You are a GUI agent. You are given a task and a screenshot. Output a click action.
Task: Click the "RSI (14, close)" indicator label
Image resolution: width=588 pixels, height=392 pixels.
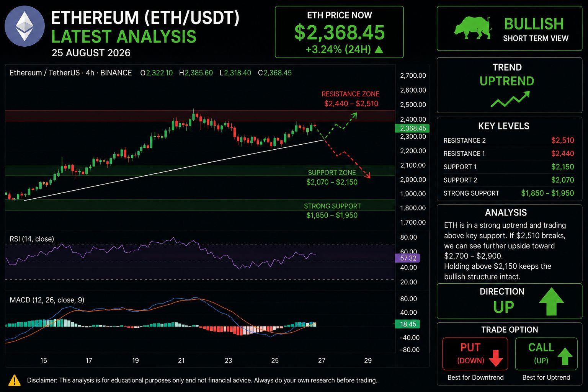32,239
